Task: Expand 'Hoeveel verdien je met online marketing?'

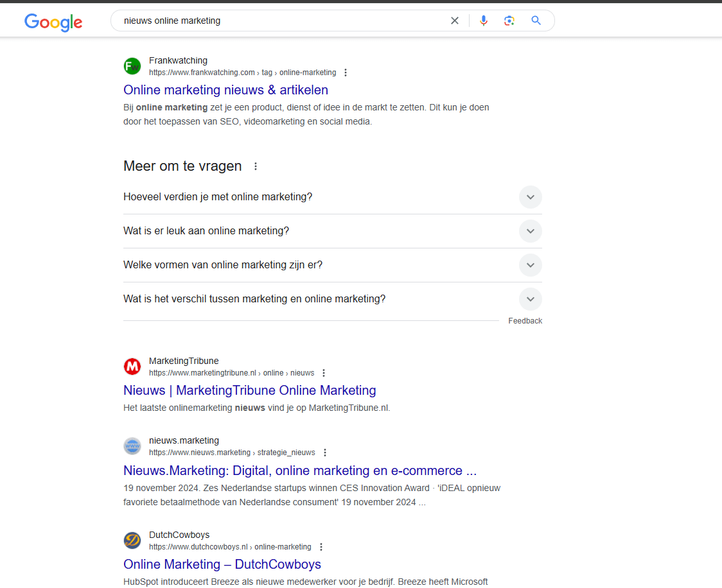Action: pyautogui.click(x=530, y=197)
